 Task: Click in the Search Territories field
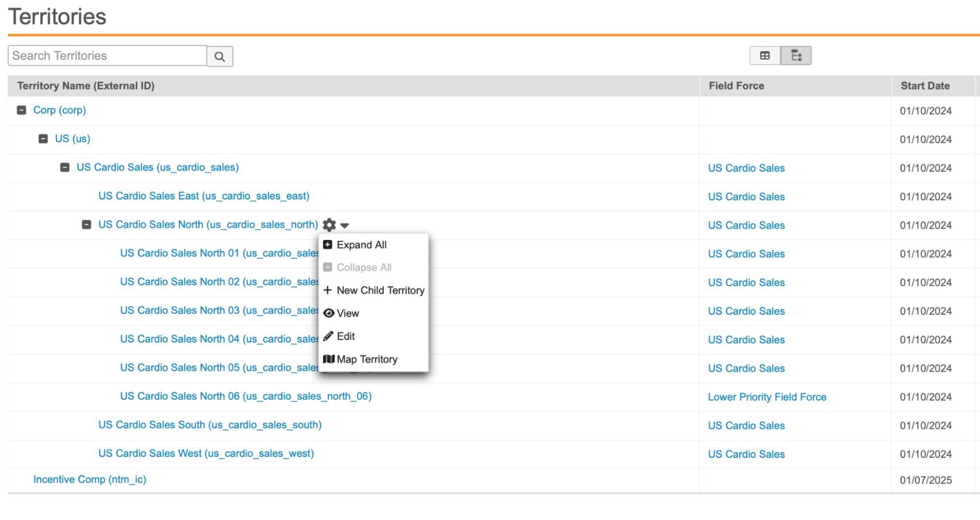[107, 56]
